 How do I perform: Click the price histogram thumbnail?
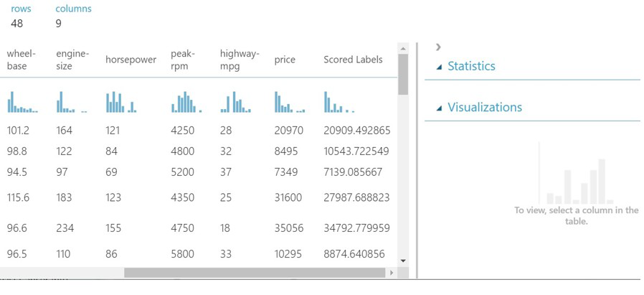(x=289, y=102)
